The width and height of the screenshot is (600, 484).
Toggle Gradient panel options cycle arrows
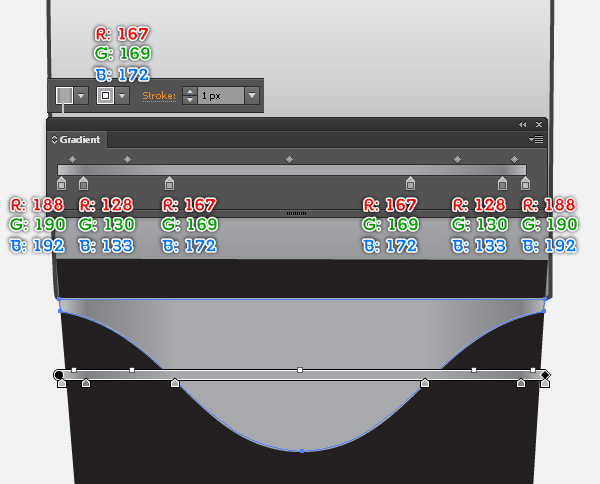click(x=54, y=139)
